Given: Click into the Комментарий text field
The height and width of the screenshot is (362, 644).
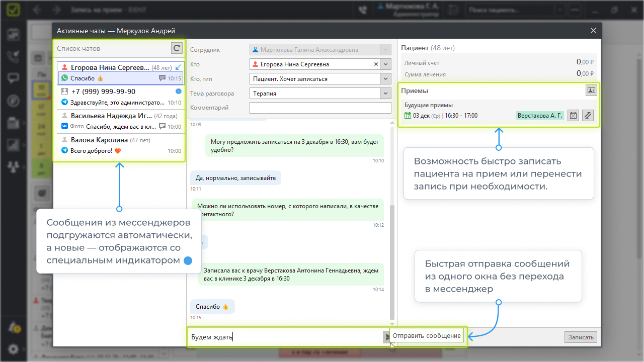Looking at the screenshot, I should 320,108.
